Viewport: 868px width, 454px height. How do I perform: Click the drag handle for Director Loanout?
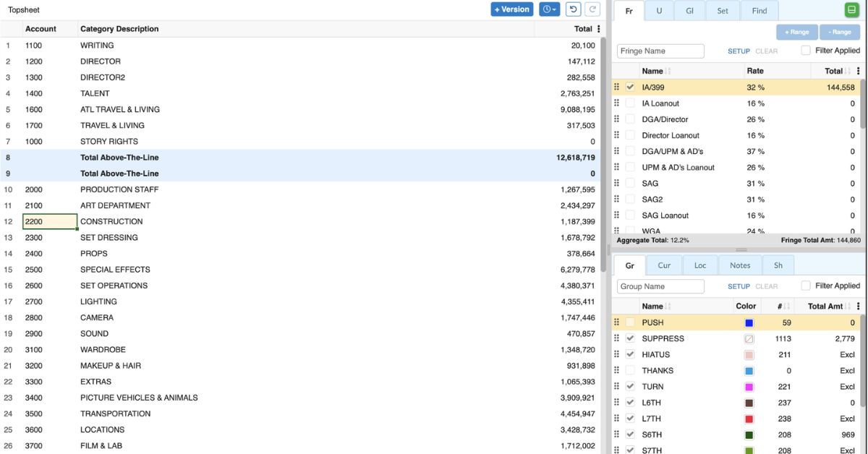pos(617,135)
